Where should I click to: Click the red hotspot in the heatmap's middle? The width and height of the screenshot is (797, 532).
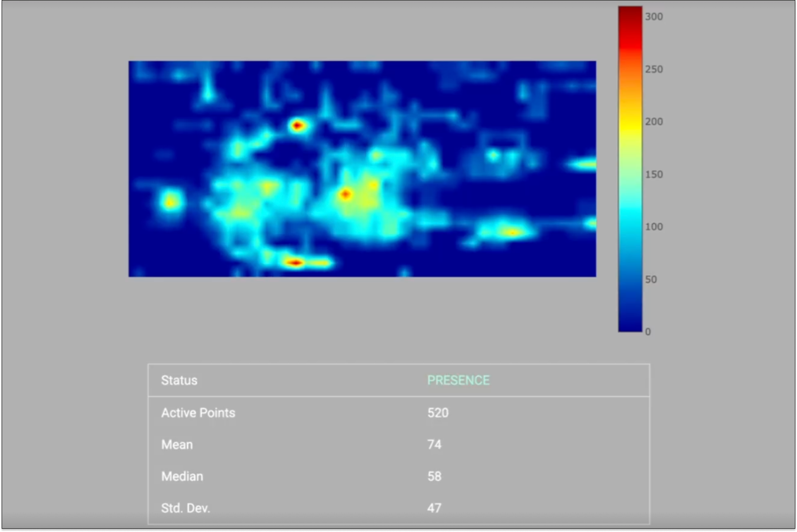pyautogui.click(x=346, y=194)
